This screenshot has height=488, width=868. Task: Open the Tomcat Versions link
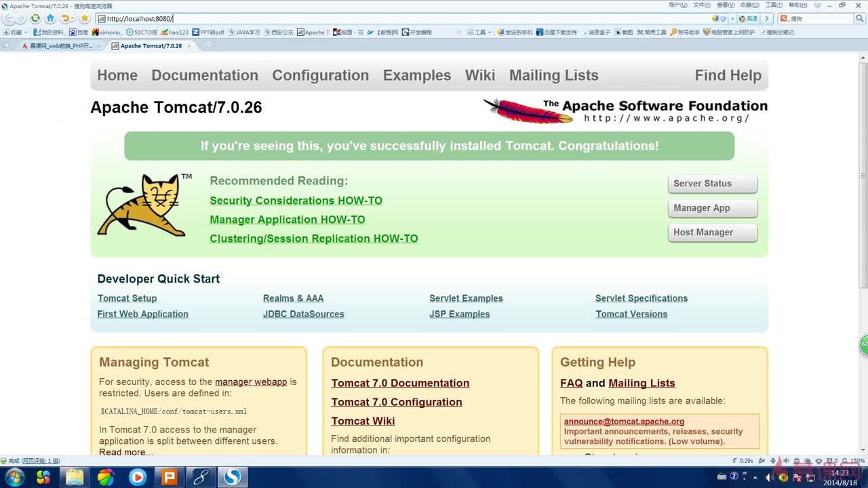[631, 314]
